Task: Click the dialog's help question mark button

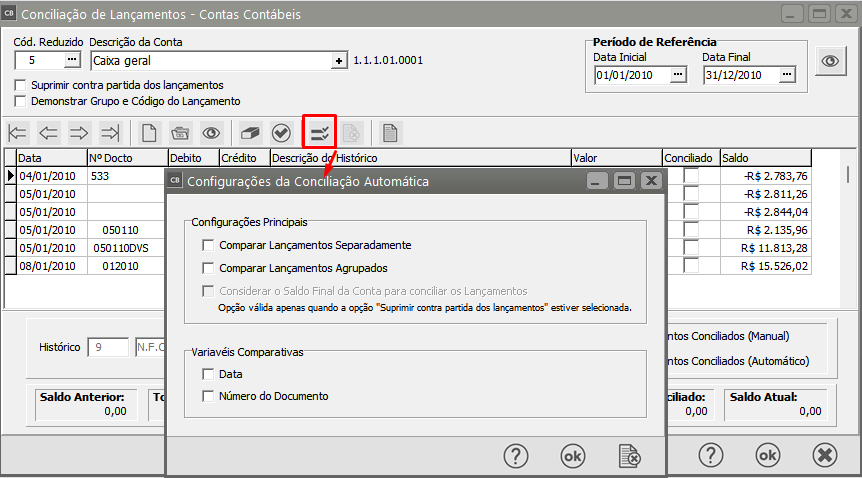Action: [x=515, y=456]
